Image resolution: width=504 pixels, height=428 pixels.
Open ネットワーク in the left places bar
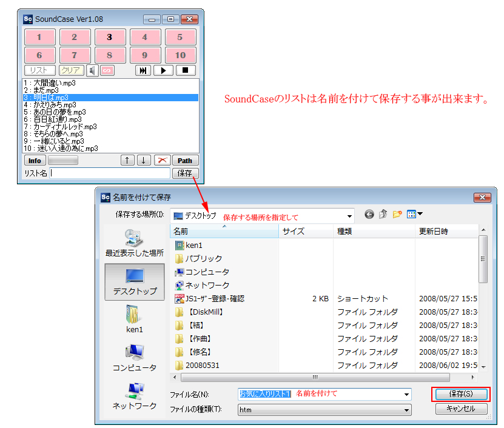(x=135, y=396)
